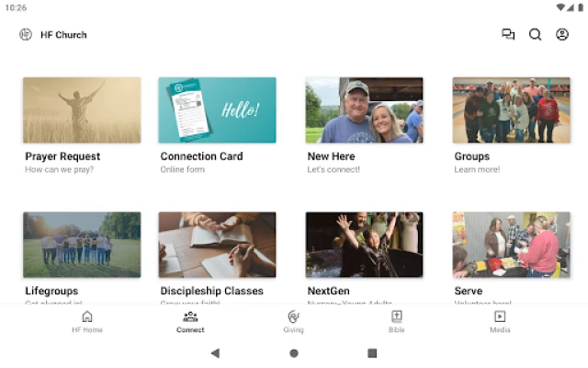Tap the Android home circle
Viewport: 588px width, 368px height.
pyautogui.click(x=294, y=353)
